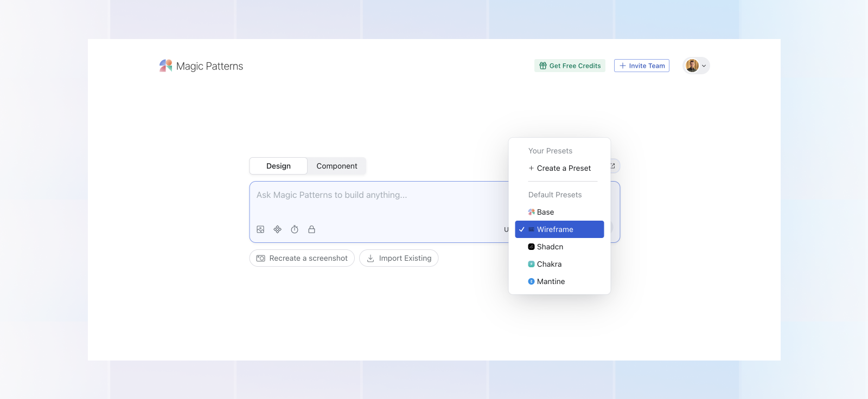Click the image attachment icon in prompt box
Viewport: 868px width, 399px height.
tap(260, 229)
